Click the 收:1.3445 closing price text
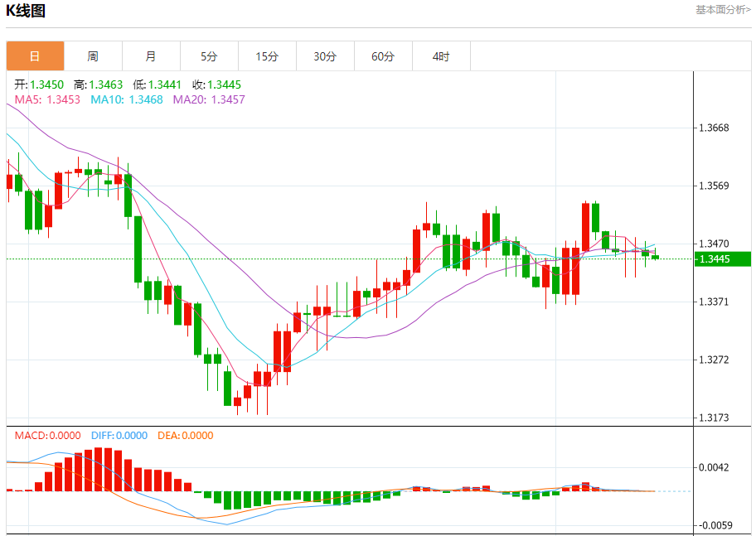 (216, 85)
